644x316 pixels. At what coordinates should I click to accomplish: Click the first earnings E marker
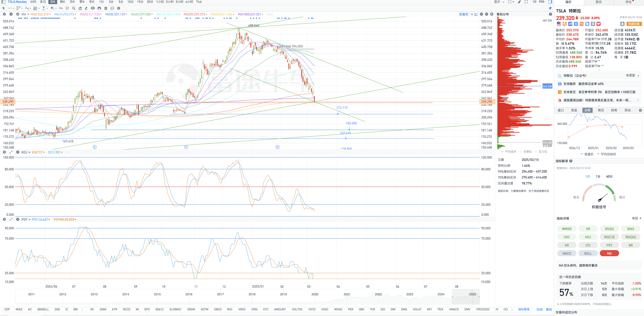click(x=95, y=147)
